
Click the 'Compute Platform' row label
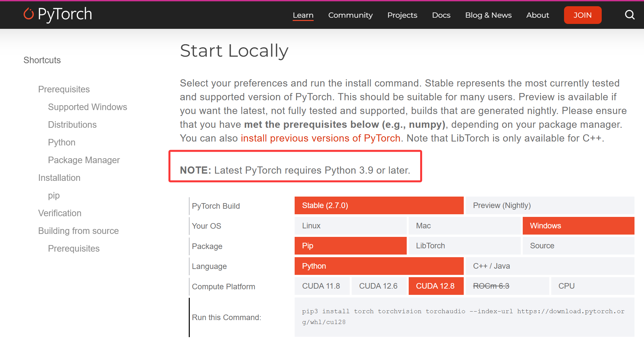click(x=223, y=287)
